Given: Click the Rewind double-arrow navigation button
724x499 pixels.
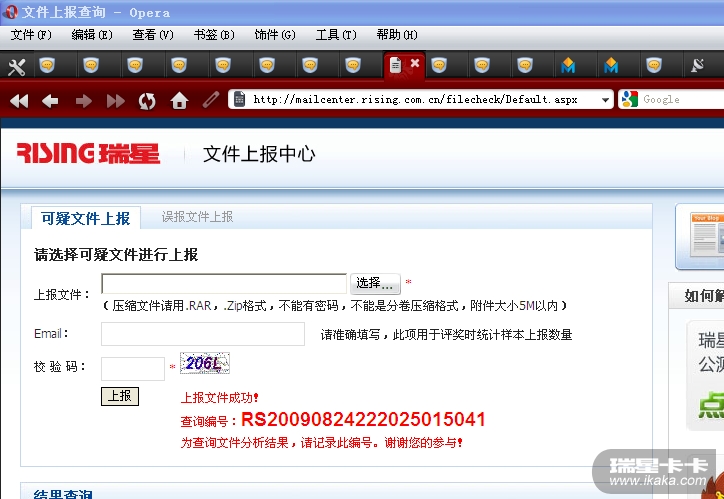Looking at the screenshot, I should tap(19, 101).
